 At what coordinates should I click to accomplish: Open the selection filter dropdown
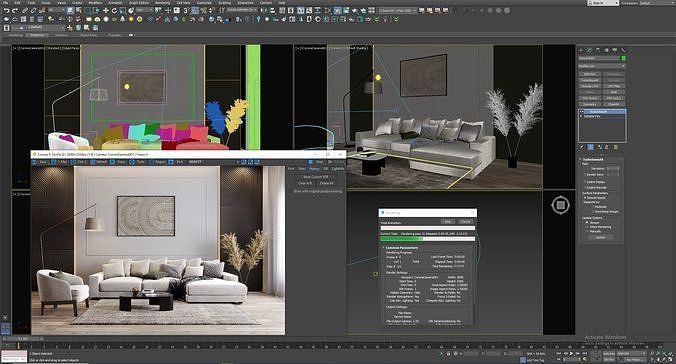(56, 10)
